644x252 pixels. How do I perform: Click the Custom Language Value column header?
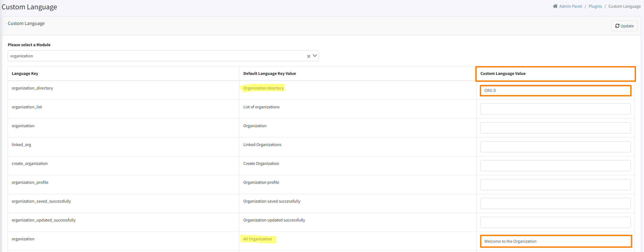(x=503, y=74)
